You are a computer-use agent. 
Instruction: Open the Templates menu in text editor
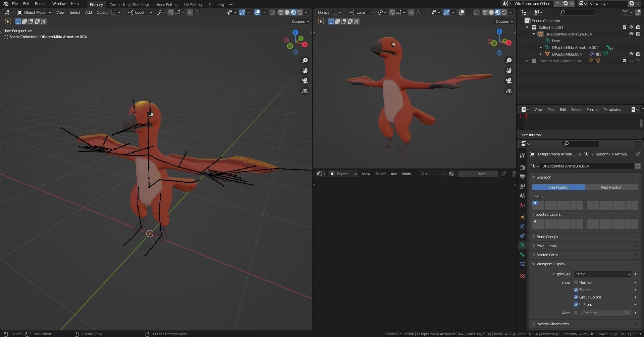[612, 110]
